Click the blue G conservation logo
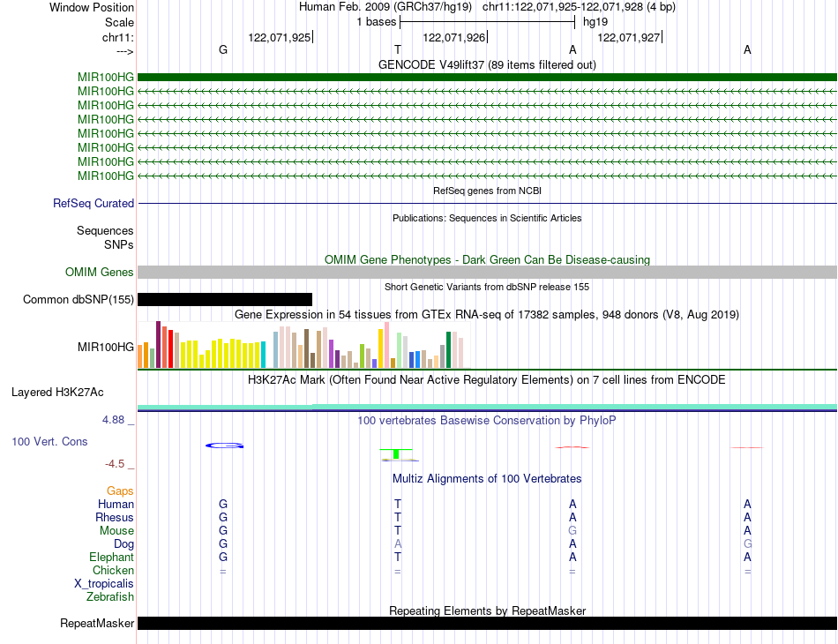The width and height of the screenshot is (838, 644). coord(224,446)
